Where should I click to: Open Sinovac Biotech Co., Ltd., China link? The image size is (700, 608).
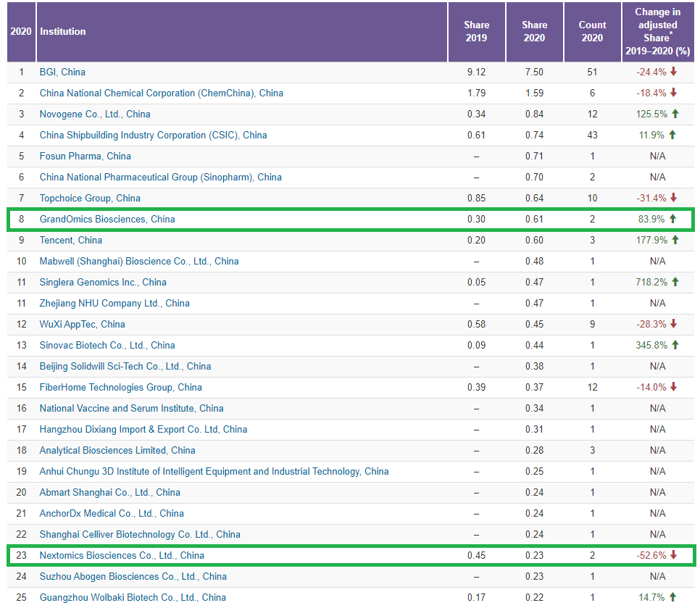[x=107, y=345]
